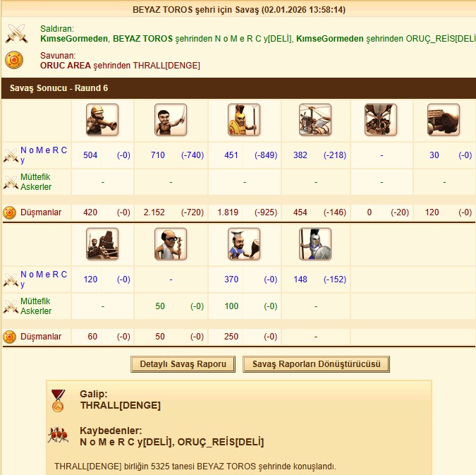Image resolution: width=476 pixels, height=475 pixels.
Task: Open BEYAZ TOROS city link in attacker line
Action: click(142, 39)
